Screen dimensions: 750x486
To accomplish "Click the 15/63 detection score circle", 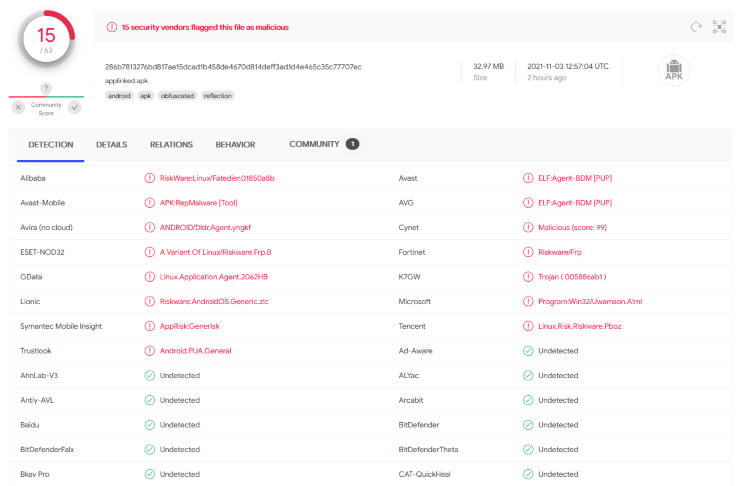I will pos(46,40).
